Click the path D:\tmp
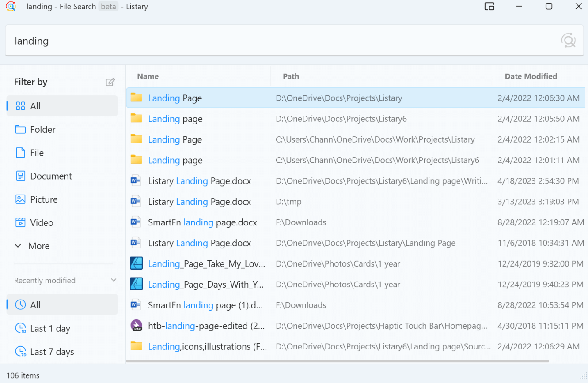 (x=288, y=202)
